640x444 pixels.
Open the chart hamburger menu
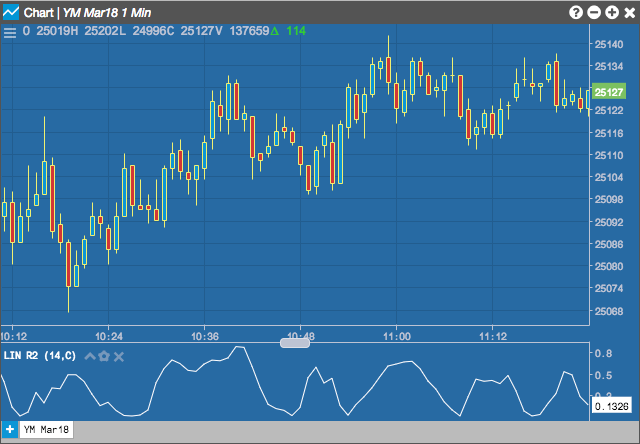coord(10,32)
